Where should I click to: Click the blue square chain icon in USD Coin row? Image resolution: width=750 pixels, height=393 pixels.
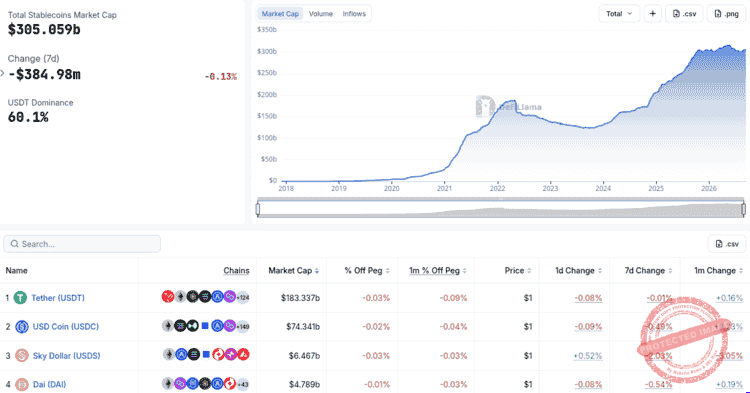[x=205, y=326]
